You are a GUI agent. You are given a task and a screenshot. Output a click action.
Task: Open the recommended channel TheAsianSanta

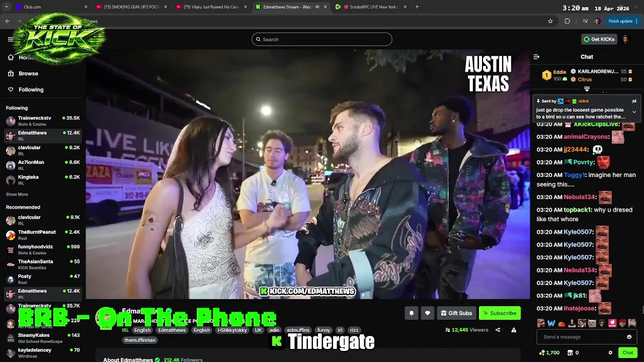pos(43,264)
